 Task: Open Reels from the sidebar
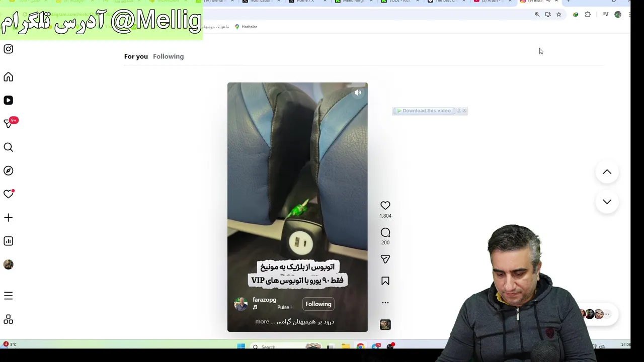(9, 100)
